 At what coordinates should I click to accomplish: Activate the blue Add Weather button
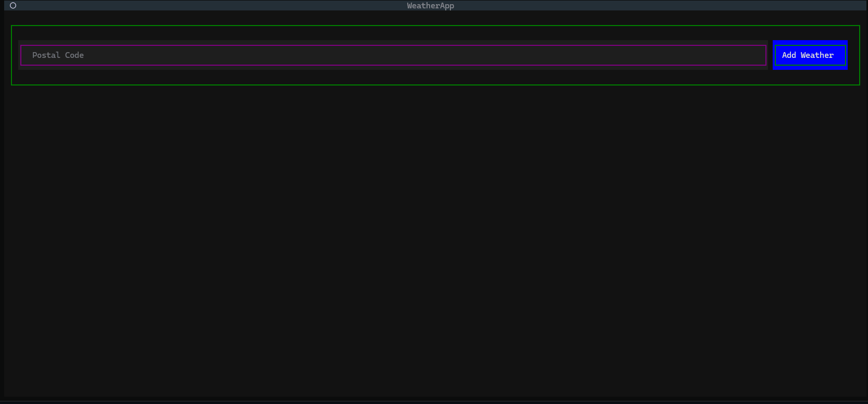coord(810,55)
